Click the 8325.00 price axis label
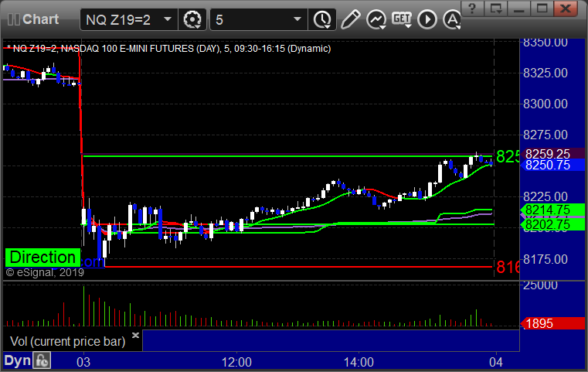 tap(546, 73)
